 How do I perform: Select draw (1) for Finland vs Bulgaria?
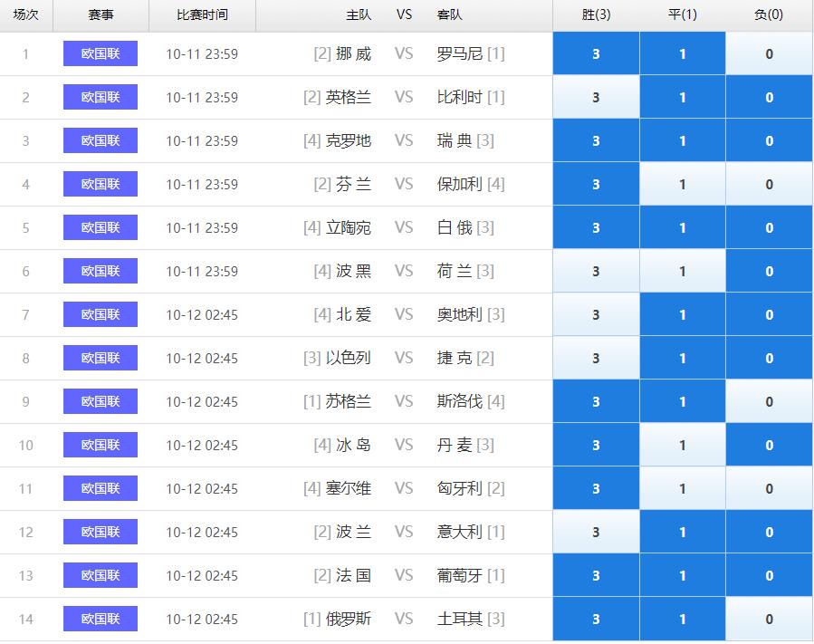683,184
